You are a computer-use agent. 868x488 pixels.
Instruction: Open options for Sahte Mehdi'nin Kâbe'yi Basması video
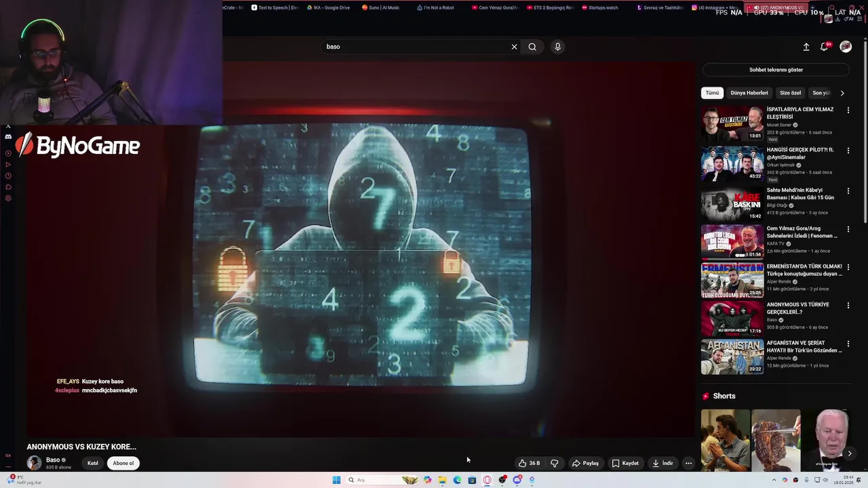click(x=848, y=191)
